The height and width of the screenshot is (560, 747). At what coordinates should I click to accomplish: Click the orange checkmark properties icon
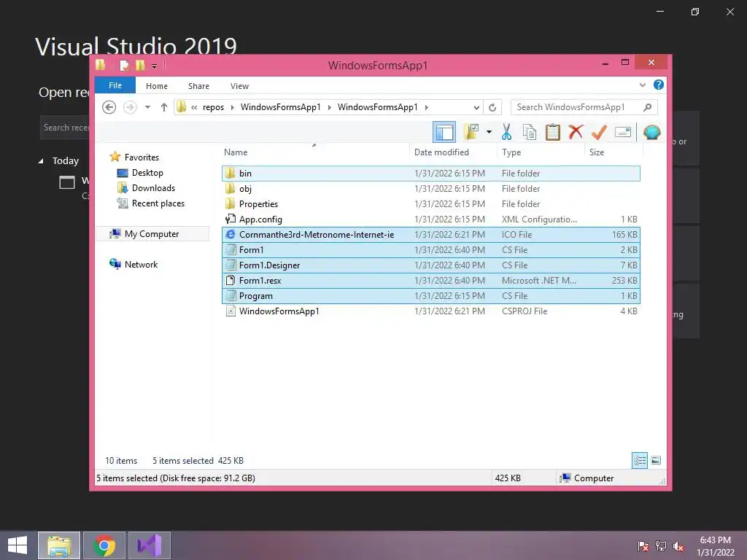pyautogui.click(x=599, y=132)
